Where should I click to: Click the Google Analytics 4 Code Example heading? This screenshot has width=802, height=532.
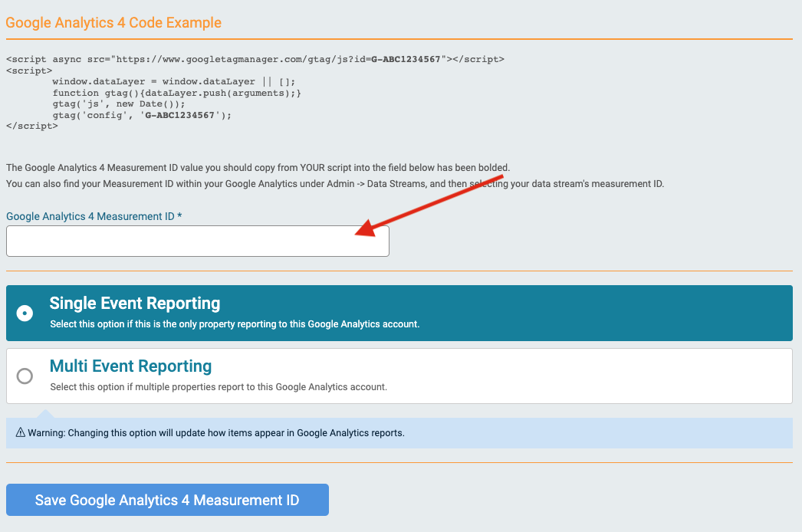(113, 22)
